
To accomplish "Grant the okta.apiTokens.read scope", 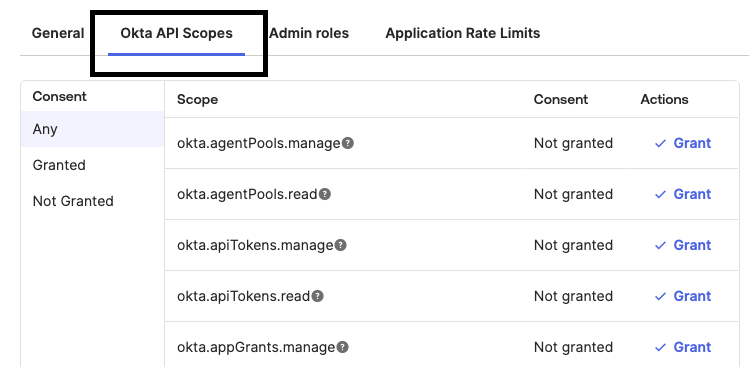I will tap(683, 296).
